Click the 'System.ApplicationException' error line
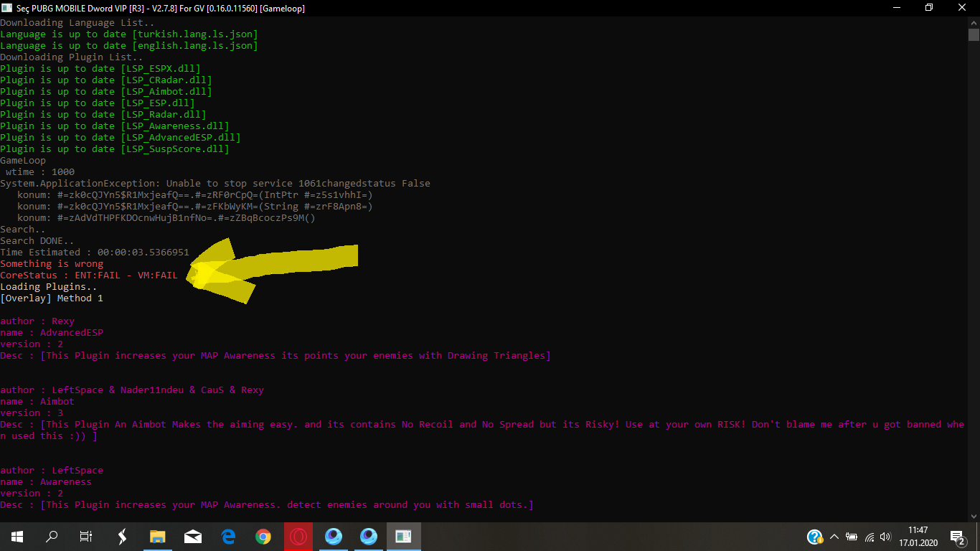The height and width of the screenshot is (551, 980). [x=215, y=184]
